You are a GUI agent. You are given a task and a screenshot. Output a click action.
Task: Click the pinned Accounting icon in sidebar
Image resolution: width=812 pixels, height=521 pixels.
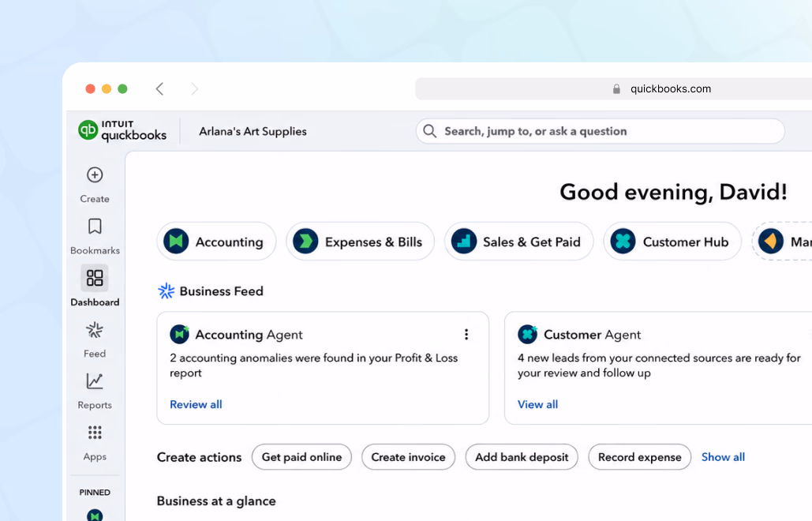coord(95,515)
